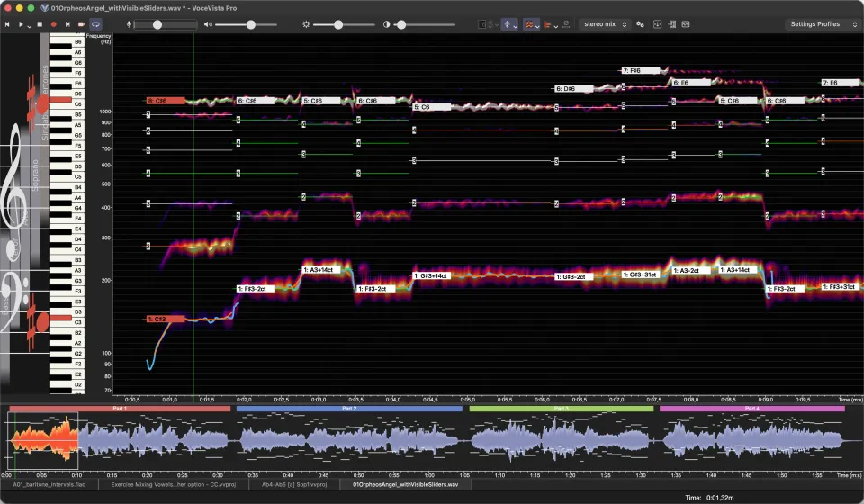The image size is (864, 504).
Task: Click the 1000 Hz label on the frequency axis
Action: coord(104,112)
